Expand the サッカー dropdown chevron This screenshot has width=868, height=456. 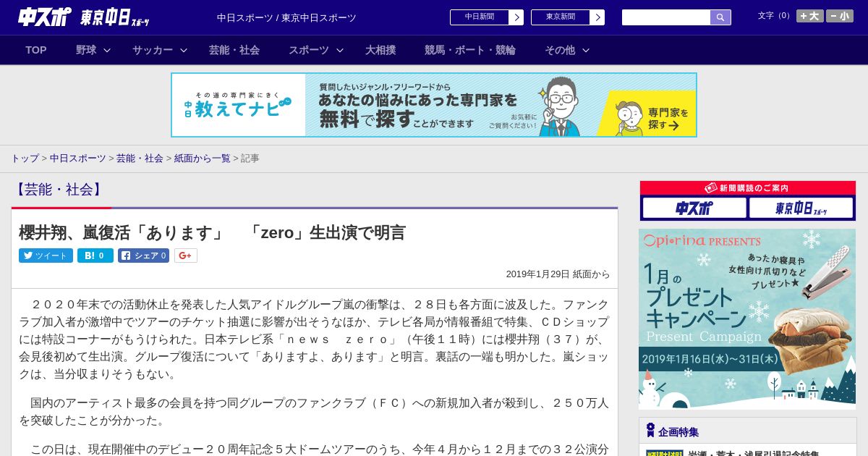pos(184,50)
